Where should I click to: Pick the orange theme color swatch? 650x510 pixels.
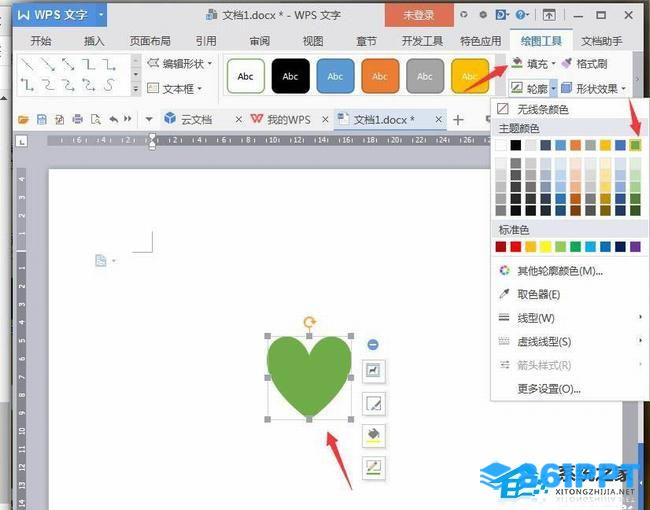pos(575,145)
